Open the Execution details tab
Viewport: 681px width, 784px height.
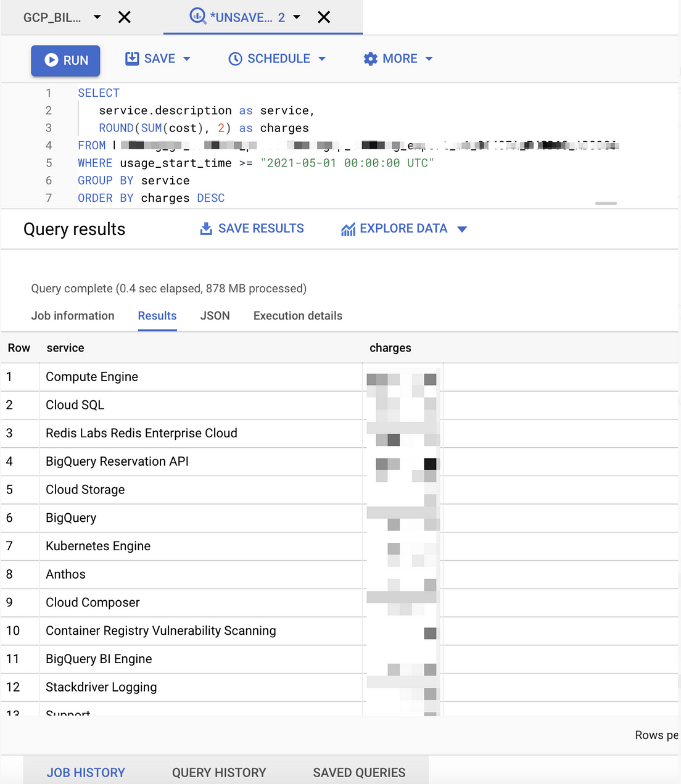pyautogui.click(x=298, y=316)
